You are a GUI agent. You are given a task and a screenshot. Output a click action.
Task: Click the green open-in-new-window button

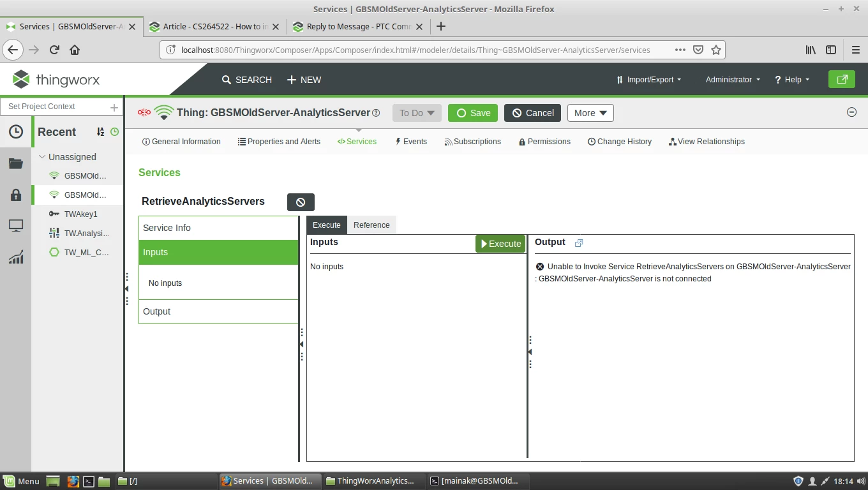click(x=842, y=79)
